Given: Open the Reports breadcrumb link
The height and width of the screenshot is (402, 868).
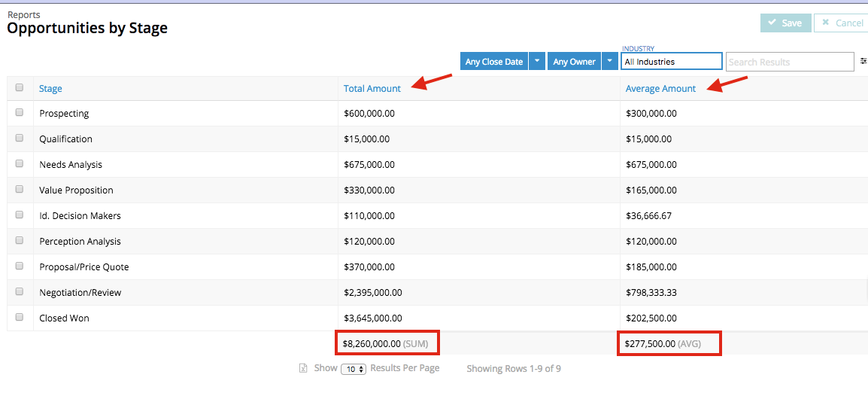Looking at the screenshot, I should (24, 14).
